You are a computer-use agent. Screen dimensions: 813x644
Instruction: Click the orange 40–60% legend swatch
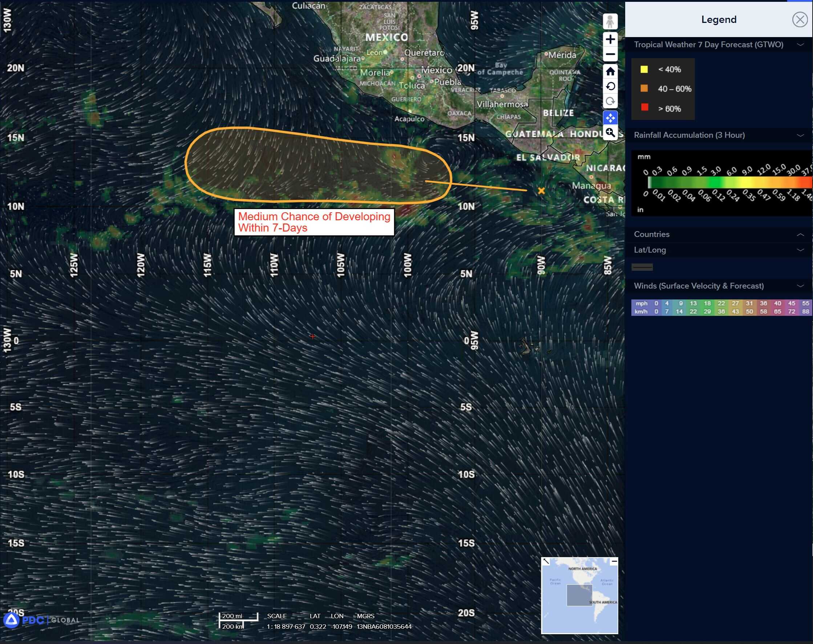tap(644, 89)
